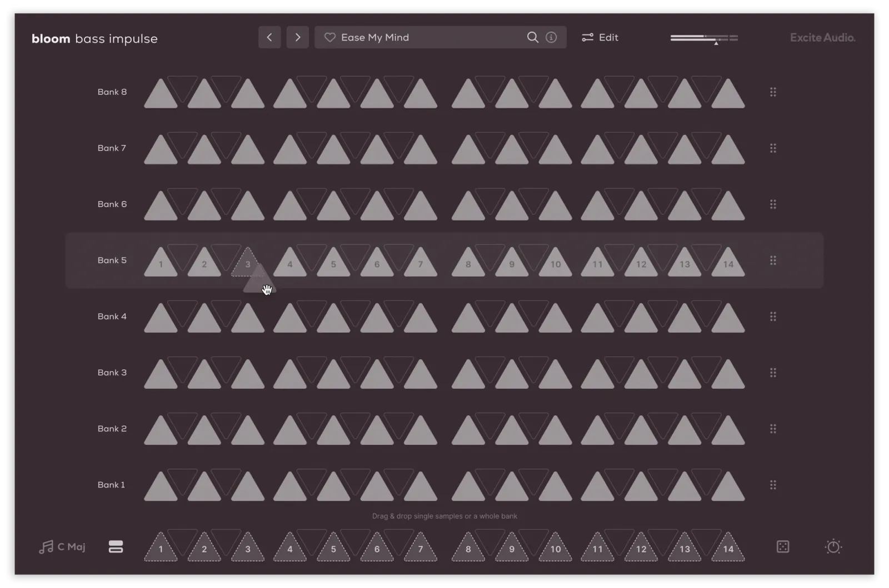Click the Bank 2 label
The width and height of the screenshot is (889, 588).
pos(112,429)
